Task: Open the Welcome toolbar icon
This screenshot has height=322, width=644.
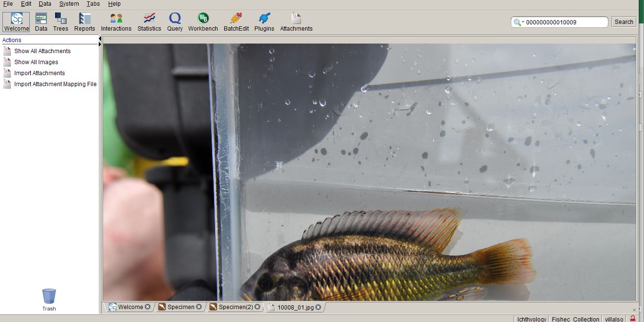Action: [16, 22]
